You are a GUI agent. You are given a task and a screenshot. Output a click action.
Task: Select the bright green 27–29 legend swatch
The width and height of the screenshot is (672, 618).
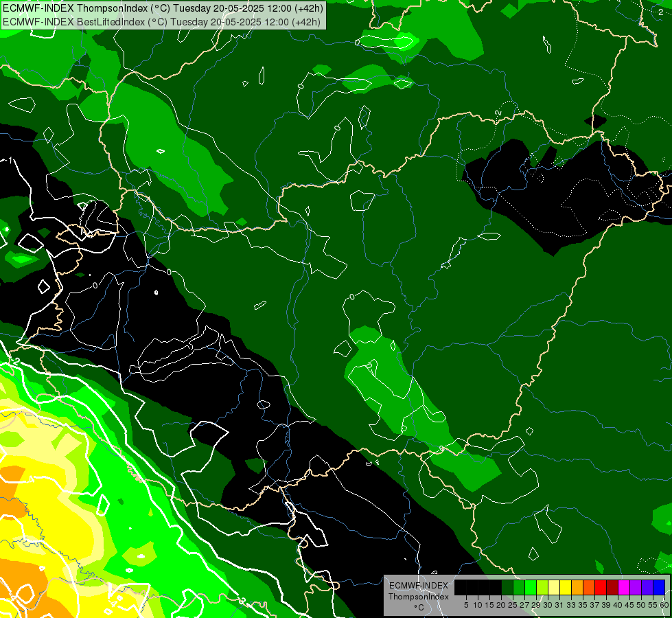point(531,587)
